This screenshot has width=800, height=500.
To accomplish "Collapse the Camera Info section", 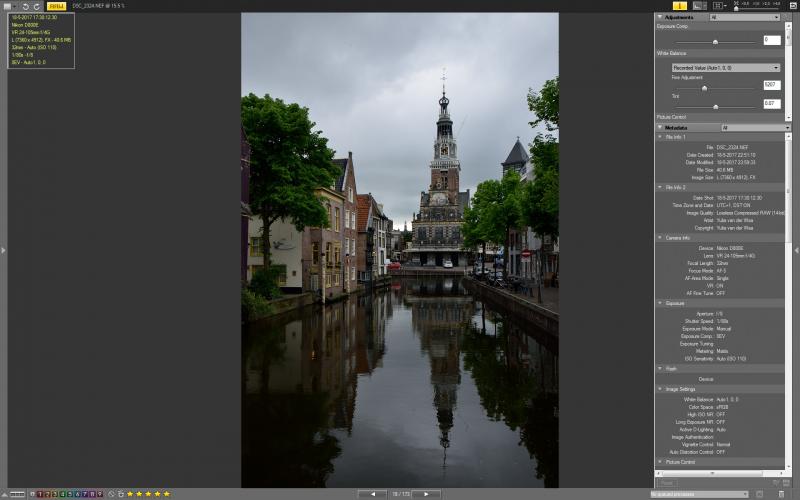I will (660, 238).
